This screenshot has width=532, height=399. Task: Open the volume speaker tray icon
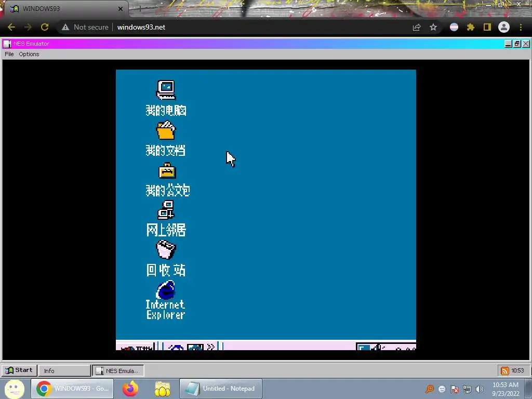click(x=480, y=389)
